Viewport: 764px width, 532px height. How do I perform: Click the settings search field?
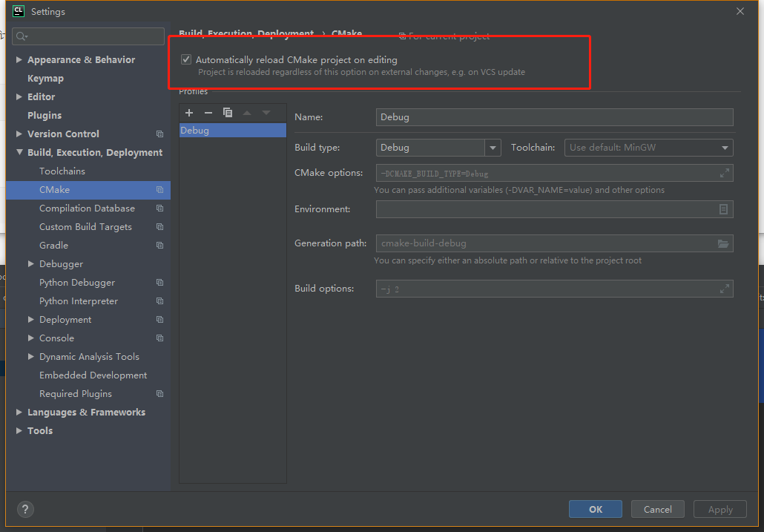pos(88,36)
